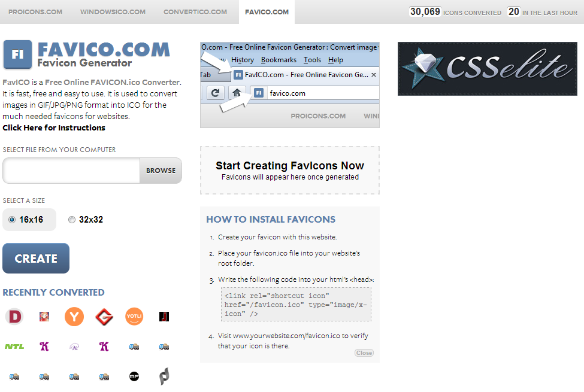Click the 20 in the last hour counter
Image resolution: width=584 pixels, height=392 pixels.
(542, 12)
